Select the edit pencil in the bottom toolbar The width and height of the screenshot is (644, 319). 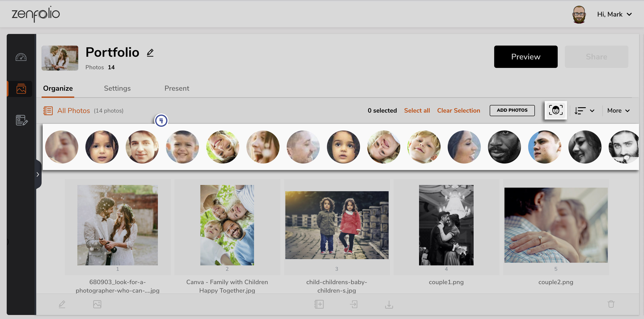click(62, 304)
